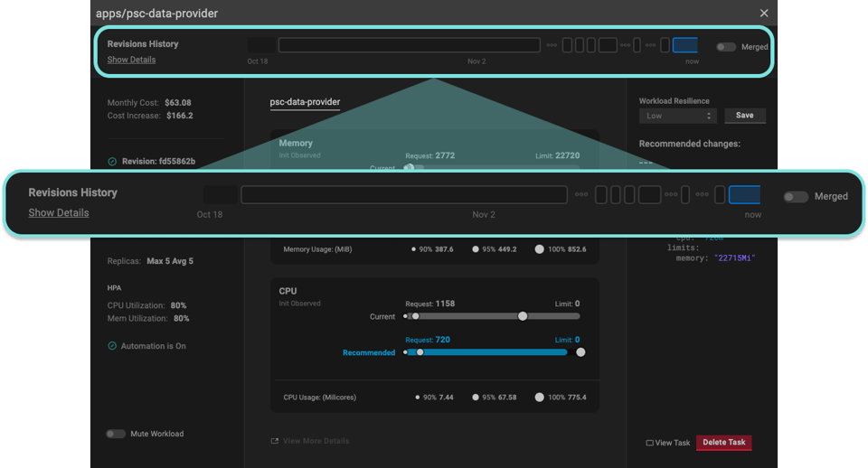Image resolution: width=868 pixels, height=468 pixels.
Task: Select the blue 'now' revision block in unmagnified timeline
Action: pos(684,45)
